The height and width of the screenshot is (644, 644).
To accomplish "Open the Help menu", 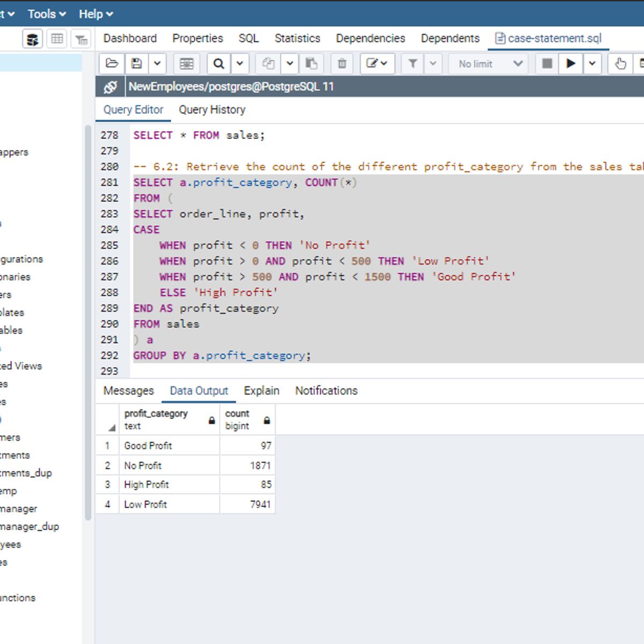I will coord(96,14).
